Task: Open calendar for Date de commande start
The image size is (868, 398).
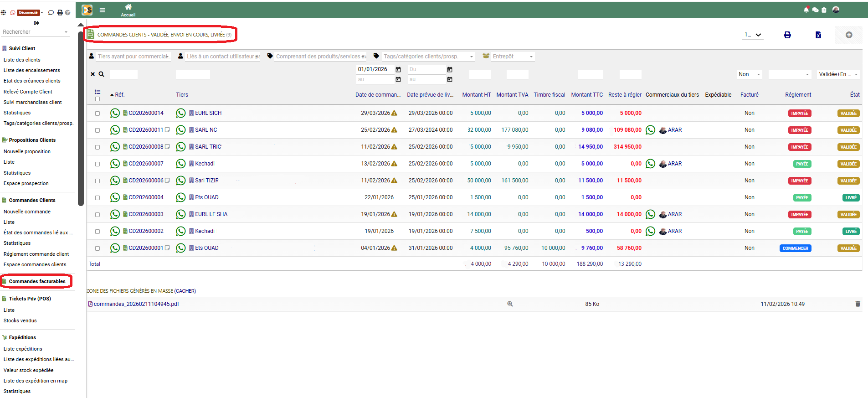Action: (398, 69)
